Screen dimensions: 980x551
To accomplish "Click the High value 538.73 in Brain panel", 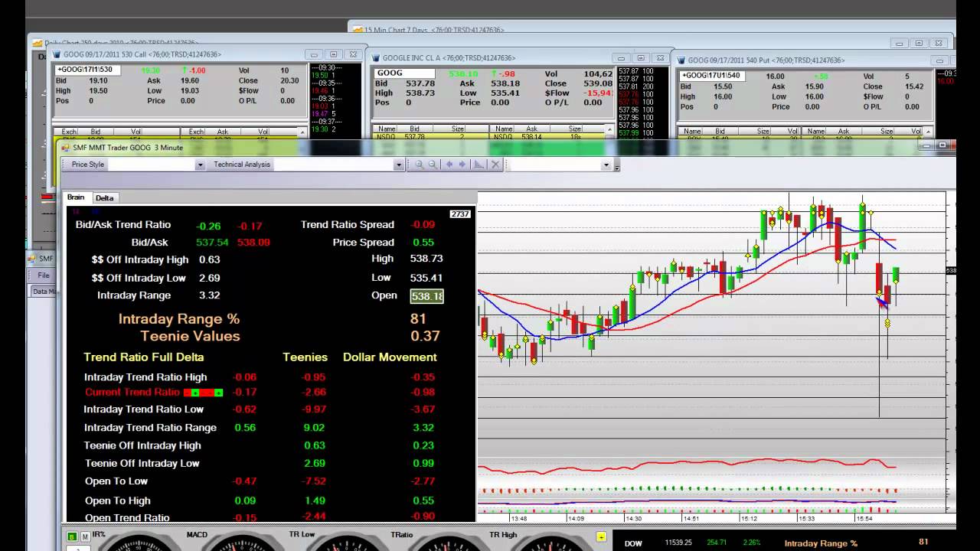I will pos(426,259).
